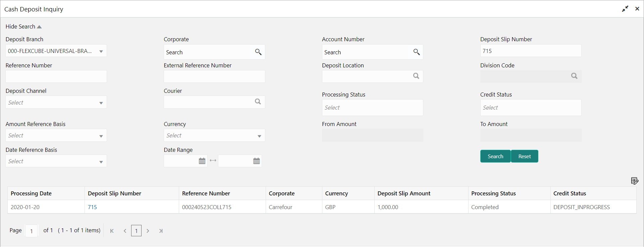Click the Account Number search magnifier icon
This screenshot has height=247, width=644.
click(416, 52)
